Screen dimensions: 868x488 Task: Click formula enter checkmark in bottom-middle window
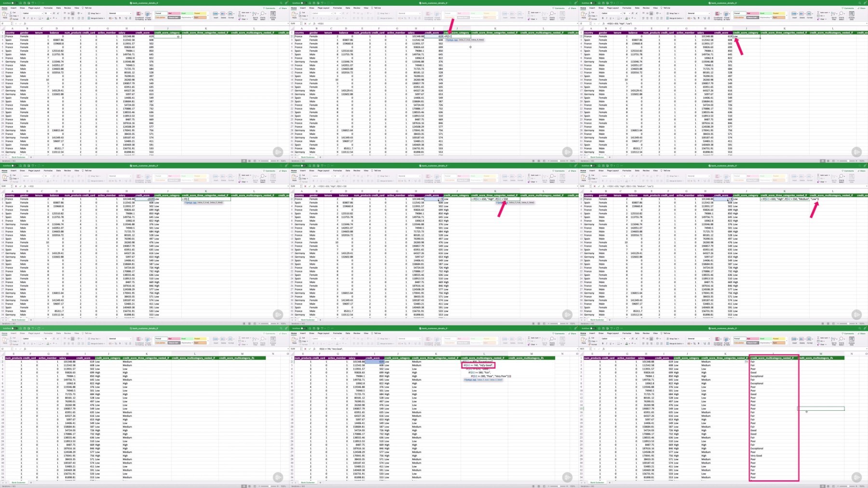click(310, 349)
